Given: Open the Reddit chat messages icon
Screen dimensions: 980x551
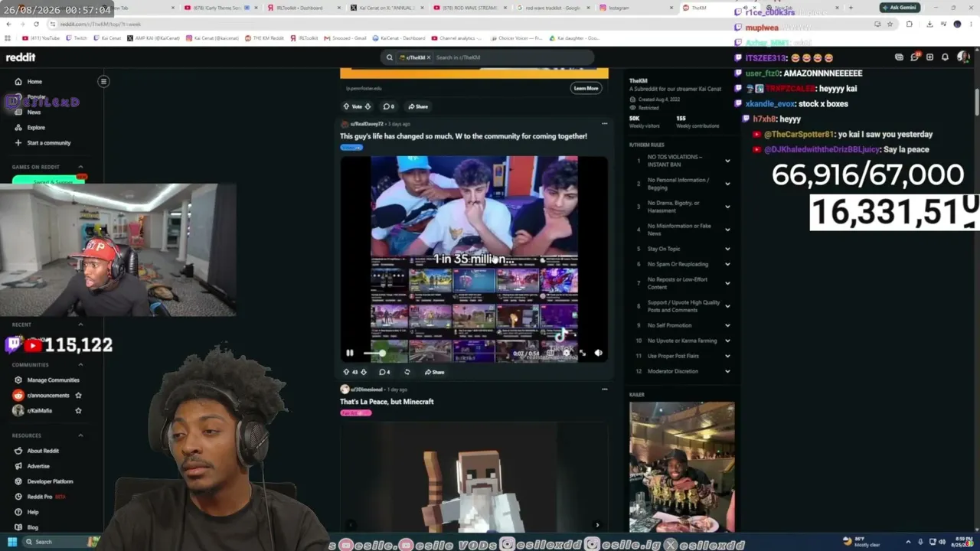Looking at the screenshot, I should point(914,57).
